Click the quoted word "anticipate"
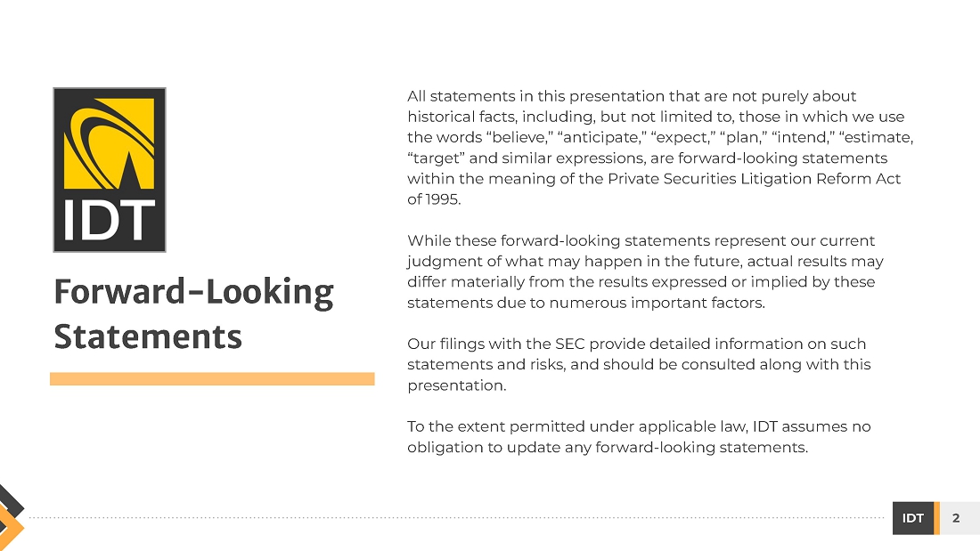 [x=602, y=138]
